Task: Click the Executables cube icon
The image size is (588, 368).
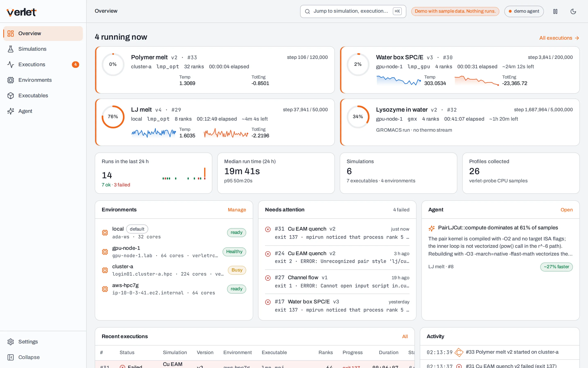Action: coord(10,96)
